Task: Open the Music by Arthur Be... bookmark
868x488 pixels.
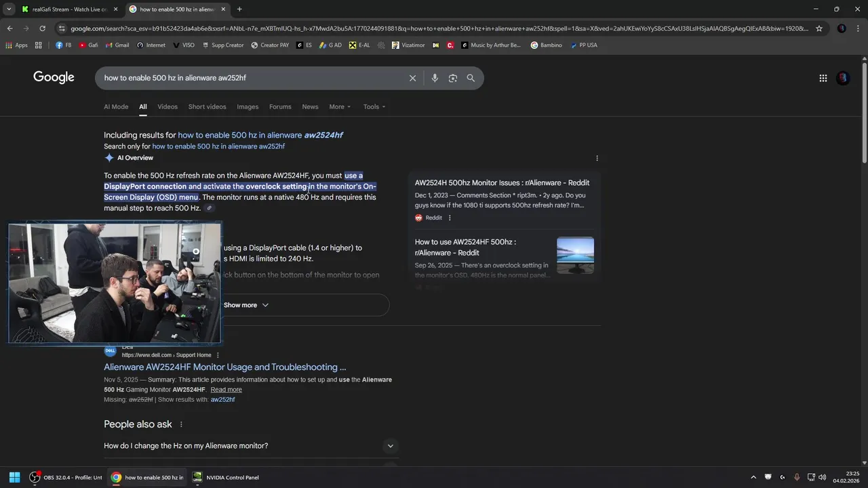Action: [492, 45]
